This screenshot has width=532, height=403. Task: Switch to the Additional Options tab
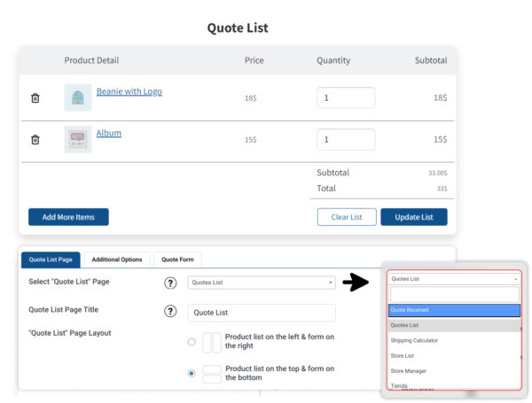(117, 260)
